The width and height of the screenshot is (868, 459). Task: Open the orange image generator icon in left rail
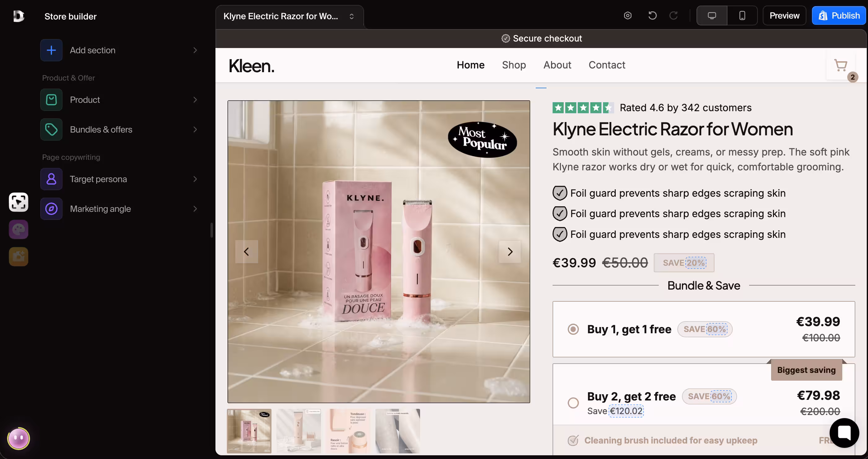click(x=19, y=257)
